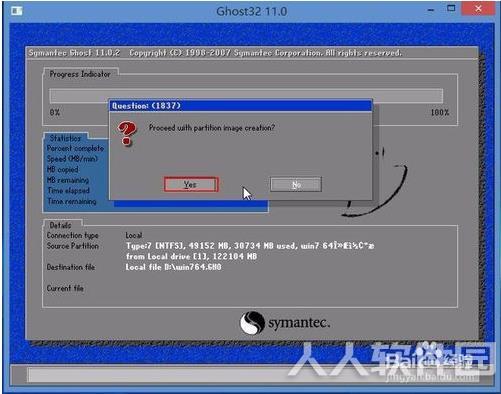Confirm with the Yes button
This screenshot has width=501, height=394.
coord(191,184)
